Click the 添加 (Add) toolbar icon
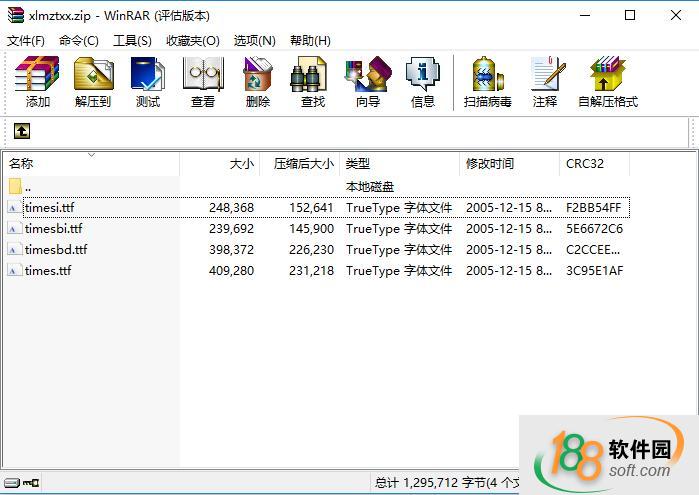The width and height of the screenshot is (699, 495). pos(38,82)
